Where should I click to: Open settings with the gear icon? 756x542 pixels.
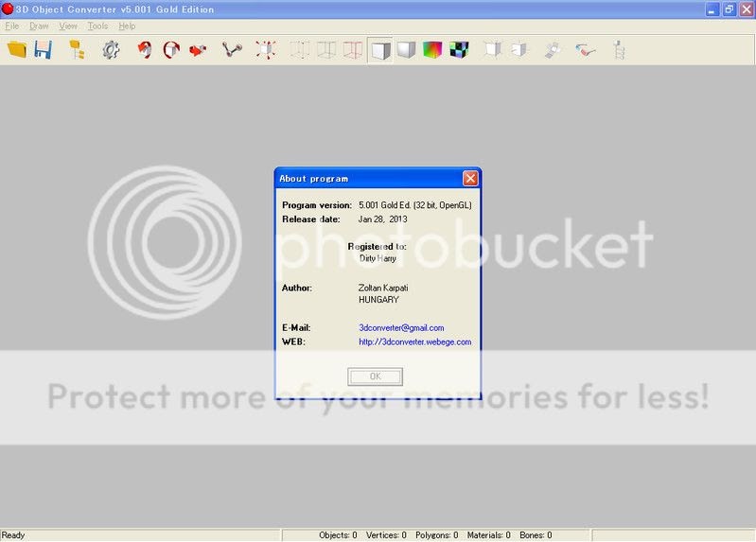pyautogui.click(x=111, y=50)
